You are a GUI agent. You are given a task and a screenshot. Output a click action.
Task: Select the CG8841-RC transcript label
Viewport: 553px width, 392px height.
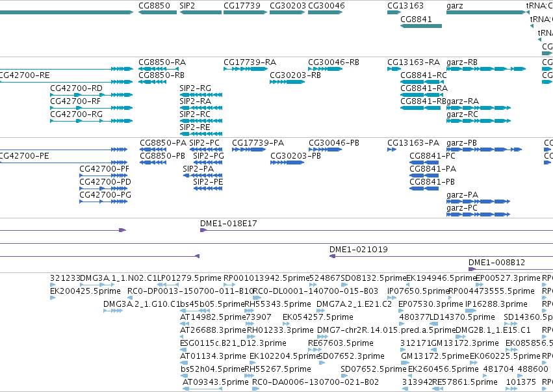[423, 75]
